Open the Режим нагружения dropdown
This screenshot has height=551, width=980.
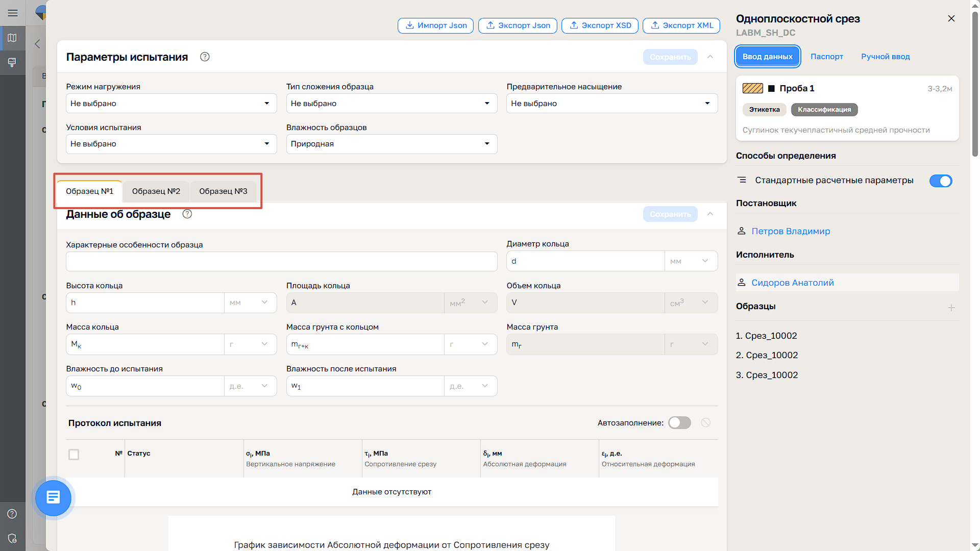[171, 104]
